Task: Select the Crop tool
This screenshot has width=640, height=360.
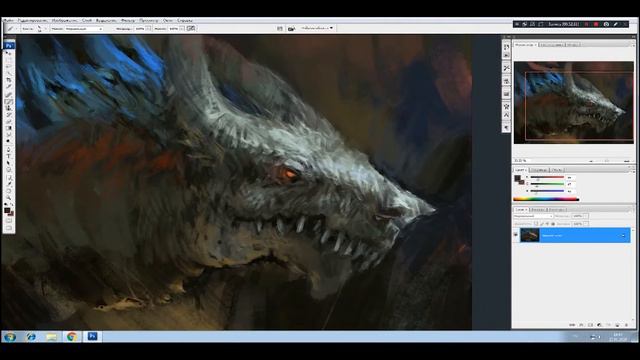Action: (9, 80)
